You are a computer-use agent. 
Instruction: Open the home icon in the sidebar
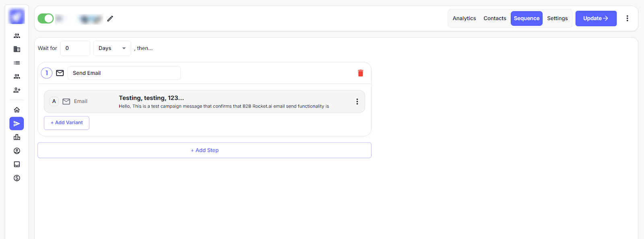click(17, 110)
